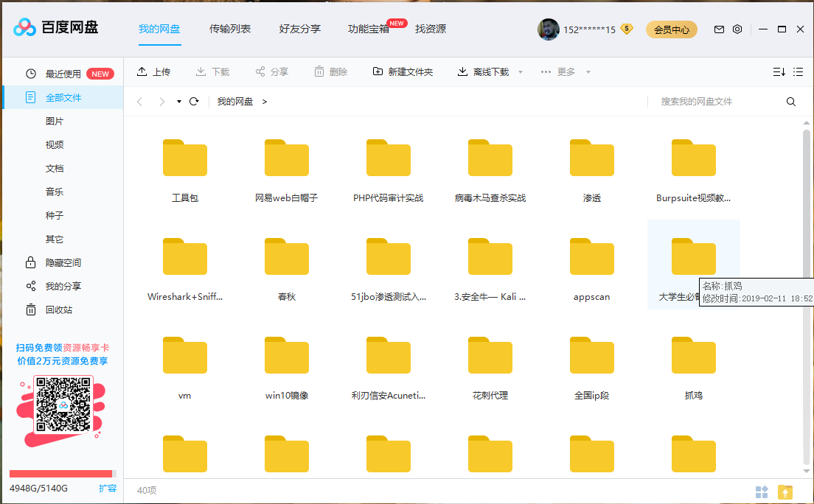Expand 离线下载 dropdown arrow
The width and height of the screenshot is (814, 504).
coord(521,72)
